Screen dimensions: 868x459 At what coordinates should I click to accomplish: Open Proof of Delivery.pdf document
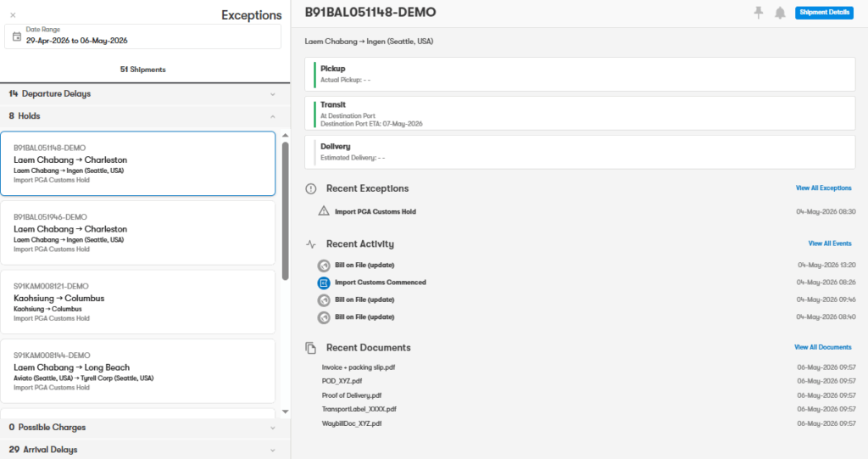point(352,395)
